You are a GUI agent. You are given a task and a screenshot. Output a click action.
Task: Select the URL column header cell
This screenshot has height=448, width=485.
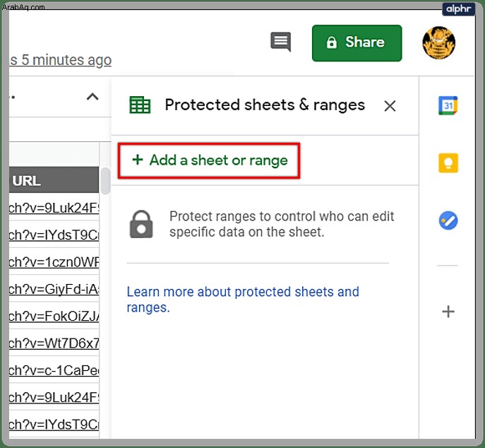pyautogui.click(x=54, y=180)
